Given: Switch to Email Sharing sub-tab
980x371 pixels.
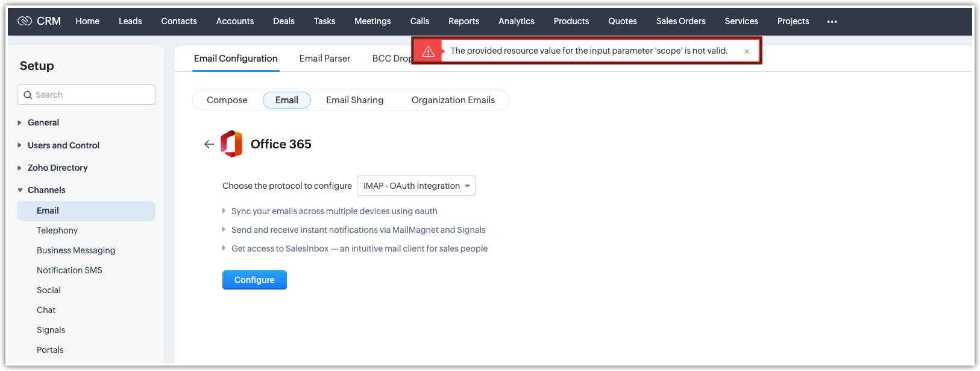Looking at the screenshot, I should (x=355, y=100).
